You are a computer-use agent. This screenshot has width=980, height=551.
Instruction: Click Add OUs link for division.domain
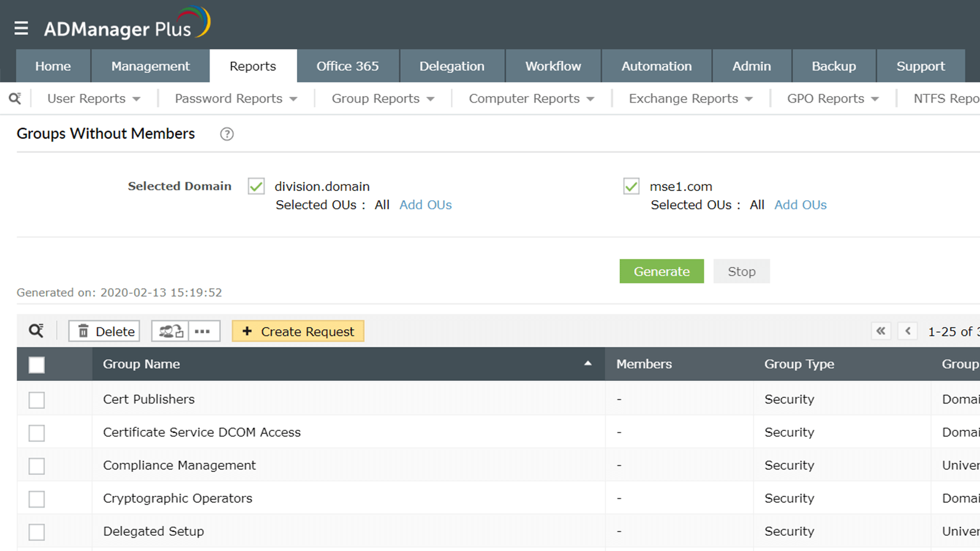426,205
